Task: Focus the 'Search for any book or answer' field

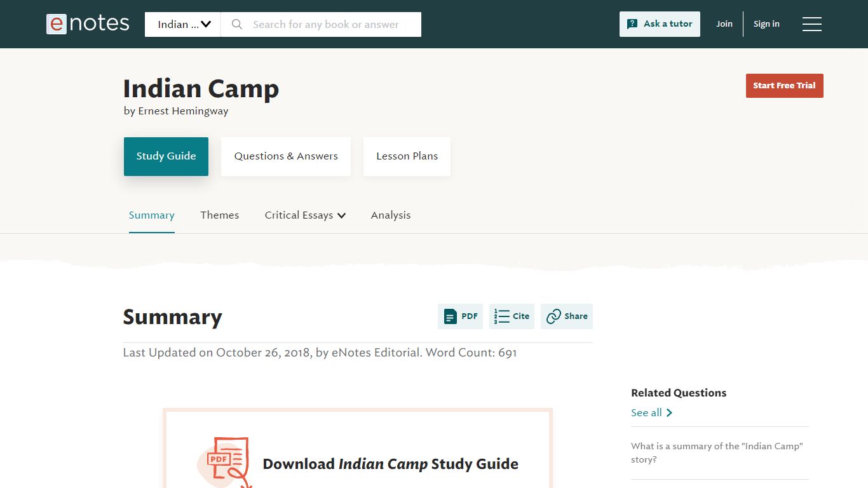Action: 325,24
